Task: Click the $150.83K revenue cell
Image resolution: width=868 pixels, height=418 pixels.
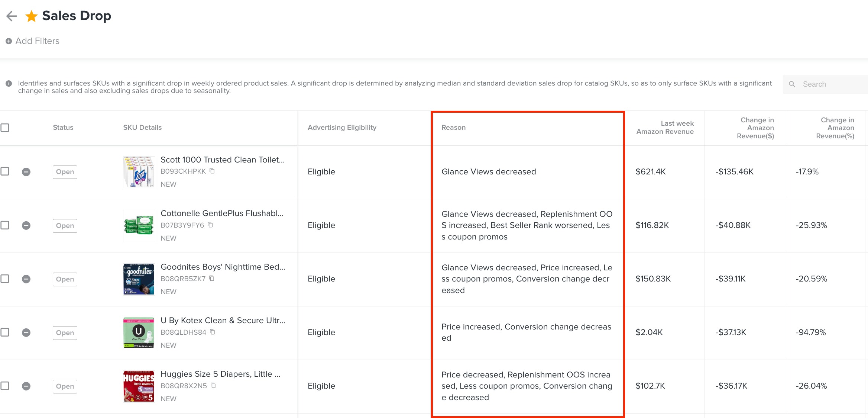Action: pyautogui.click(x=653, y=279)
